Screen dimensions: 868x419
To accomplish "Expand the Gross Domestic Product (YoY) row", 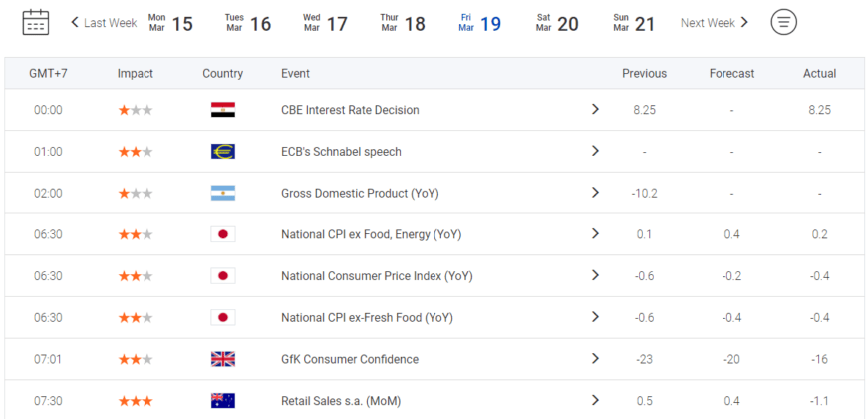I will (595, 193).
